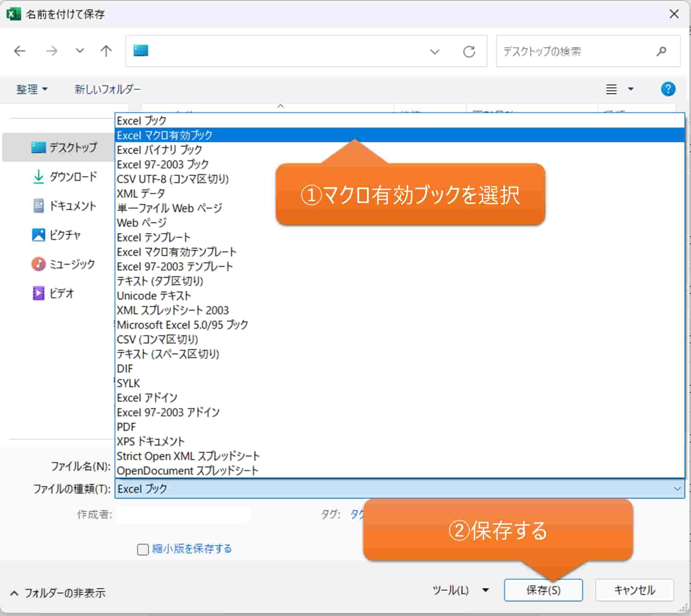
Task: Open the 整理 menu
Action: click(x=32, y=89)
